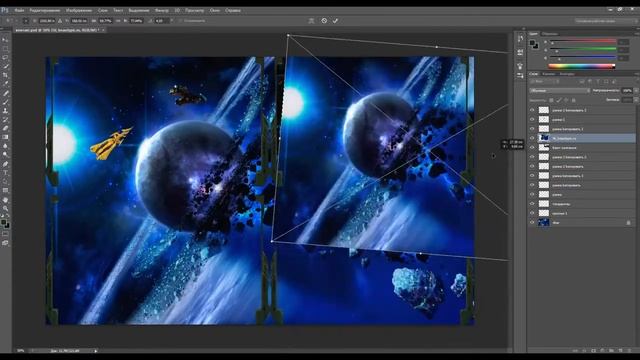The height and width of the screenshot is (360, 640).
Task: Open the Редактирование (Edit) menu
Action: click(45, 10)
